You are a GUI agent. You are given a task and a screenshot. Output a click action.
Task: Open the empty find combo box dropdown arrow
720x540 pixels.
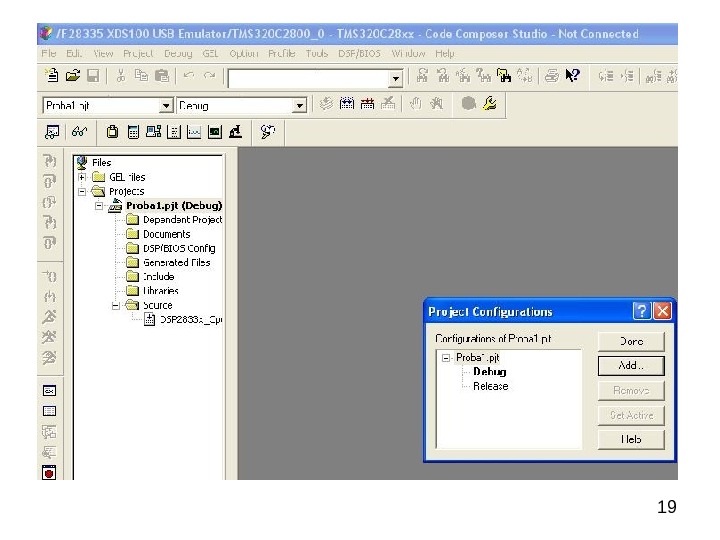pos(395,79)
